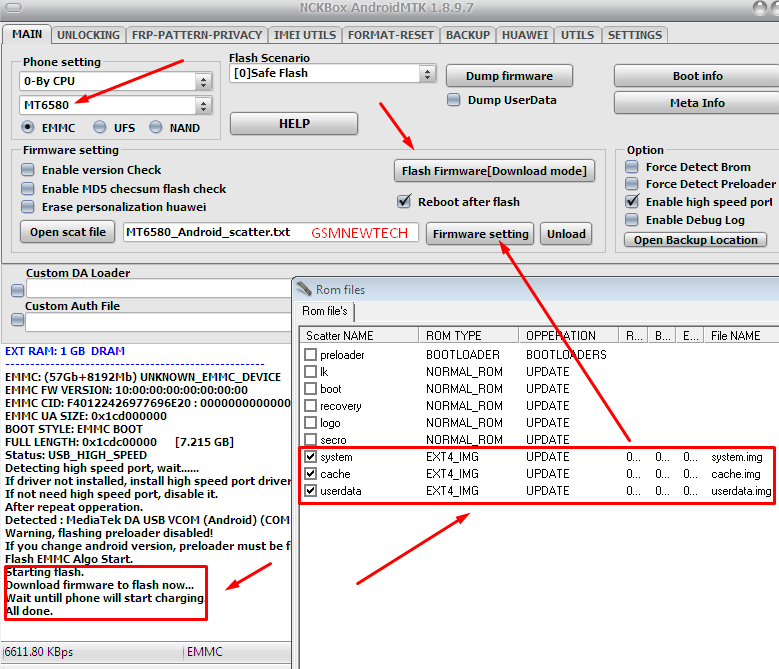
Task: Click the EMMC status bar entry
Action: 205,652
